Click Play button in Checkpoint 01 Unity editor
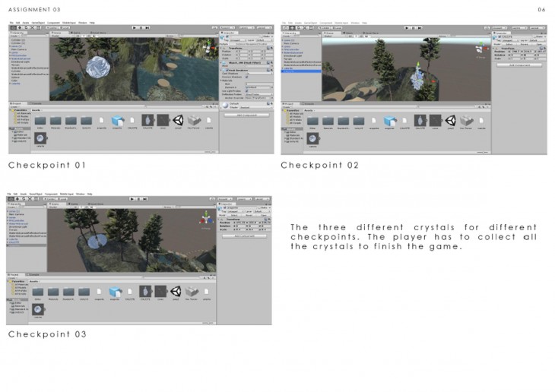The height and width of the screenshot is (392, 555). [135, 27]
